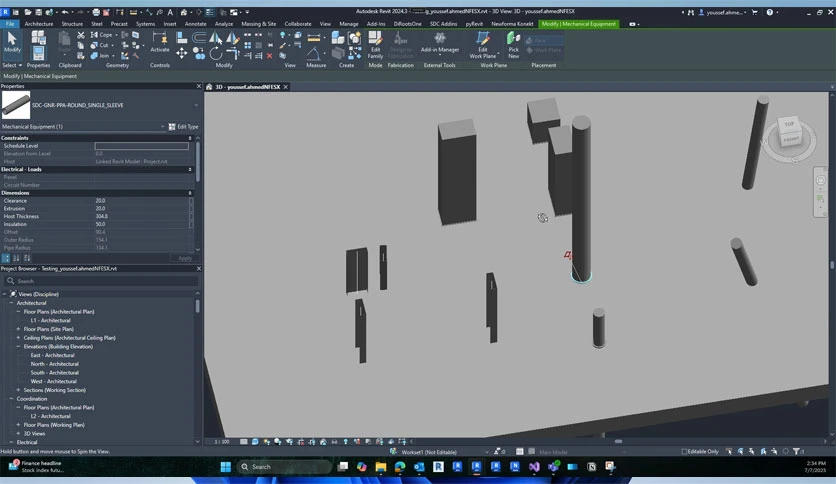
Task: Click the Schedule Level value field
Action: [x=141, y=146]
